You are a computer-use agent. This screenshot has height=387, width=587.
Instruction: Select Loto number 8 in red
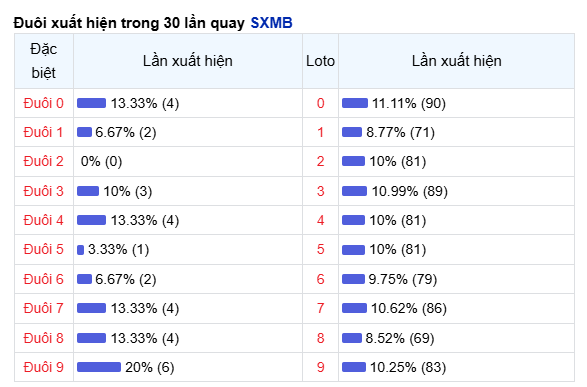tap(320, 338)
